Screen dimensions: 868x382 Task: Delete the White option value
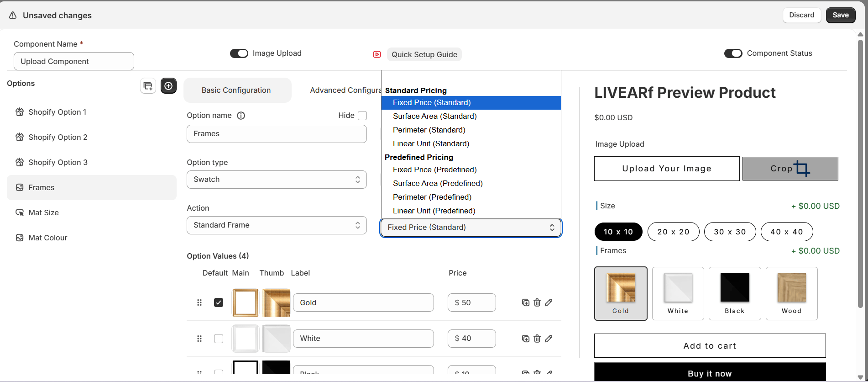537,339
